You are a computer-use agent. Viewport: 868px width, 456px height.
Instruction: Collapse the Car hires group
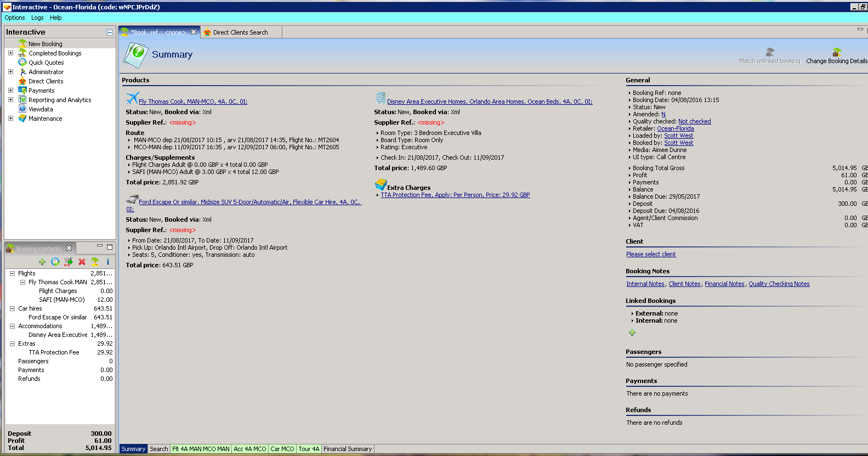tap(12, 308)
